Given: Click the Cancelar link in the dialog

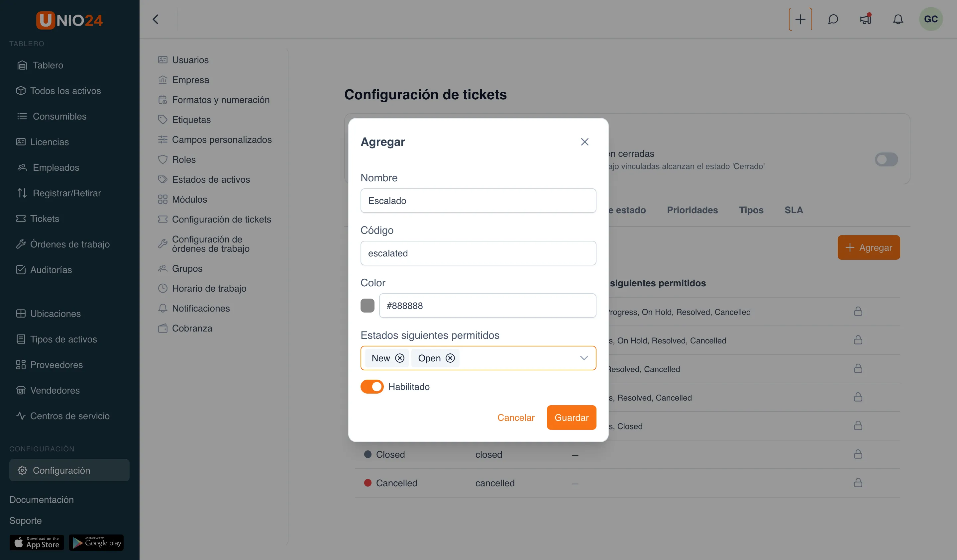Looking at the screenshot, I should click(516, 418).
